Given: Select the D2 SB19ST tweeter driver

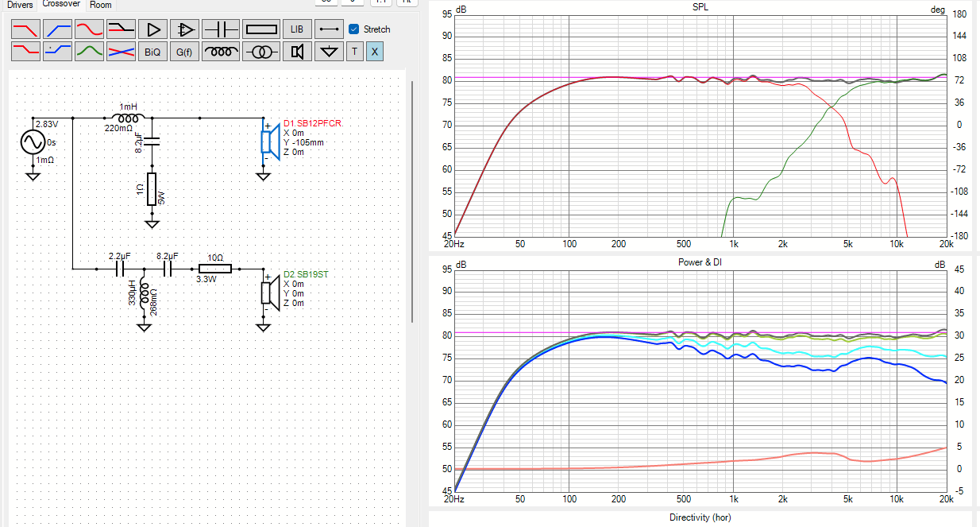Looking at the screenshot, I should click(270, 293).
